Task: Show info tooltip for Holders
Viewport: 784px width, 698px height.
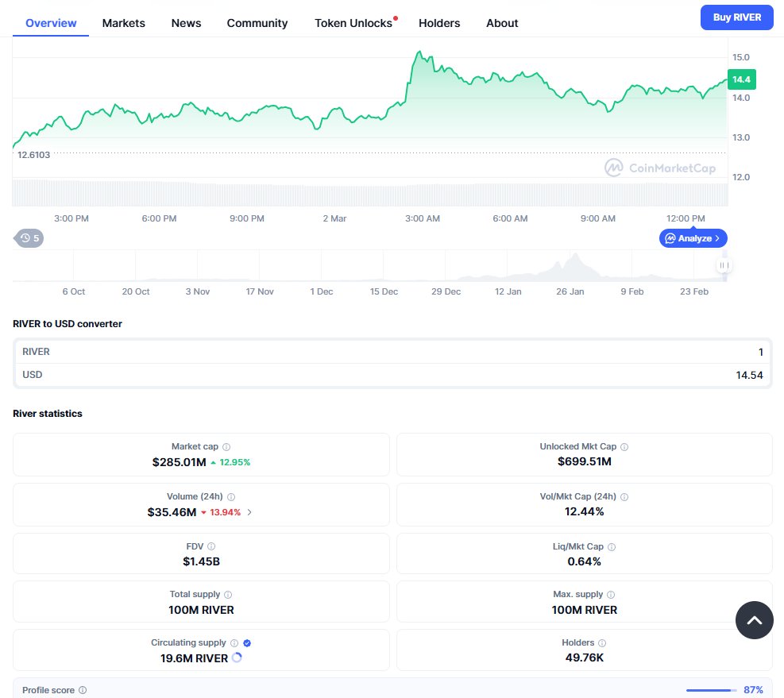Action: coord(602,643)
